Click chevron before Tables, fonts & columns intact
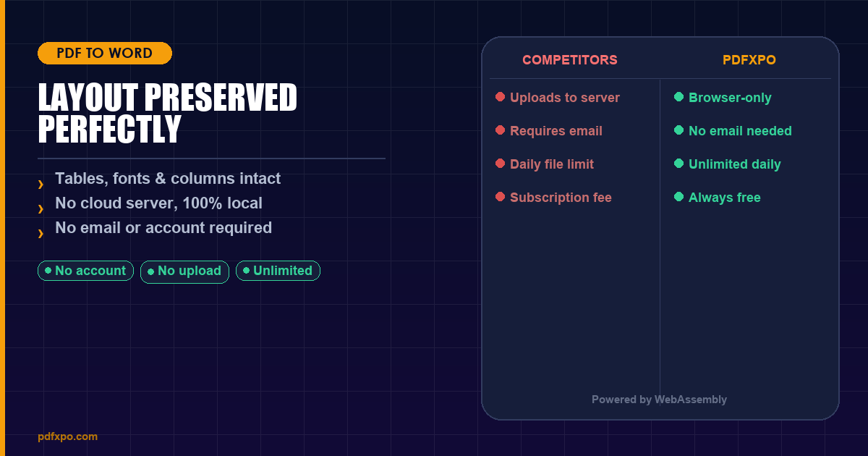The height and width of the screenshot is (456, 868). click(41, 185)
